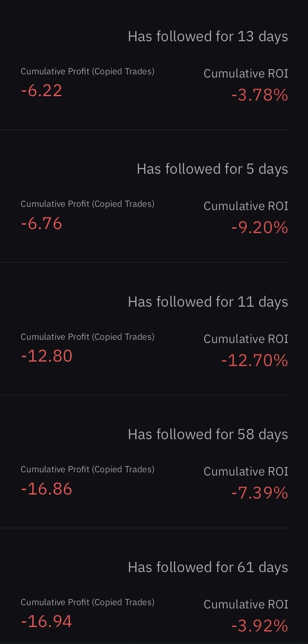The image size is (308, 644).
Task: Tap the -3.78% cumulative ROI value
Action: tap(260, 95)
